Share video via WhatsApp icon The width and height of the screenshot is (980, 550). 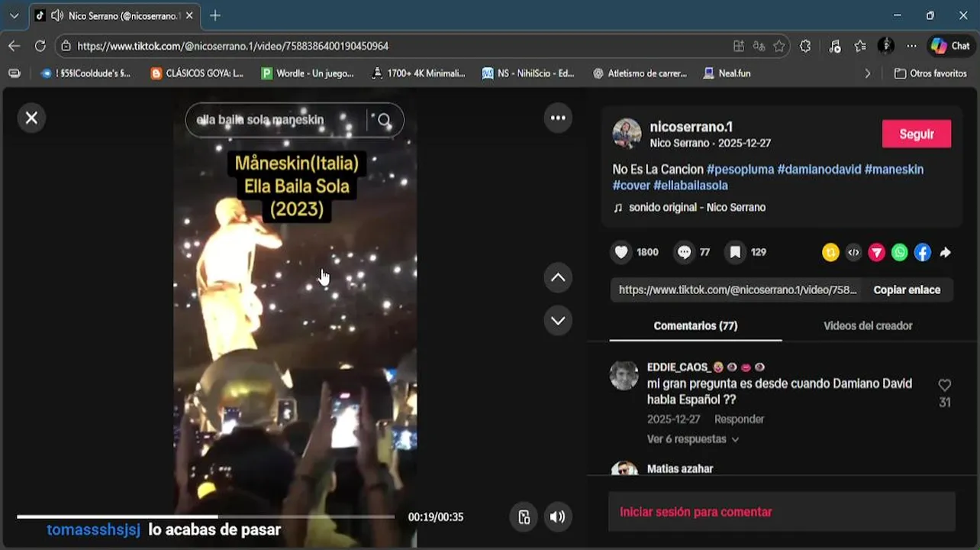(900, 252)
